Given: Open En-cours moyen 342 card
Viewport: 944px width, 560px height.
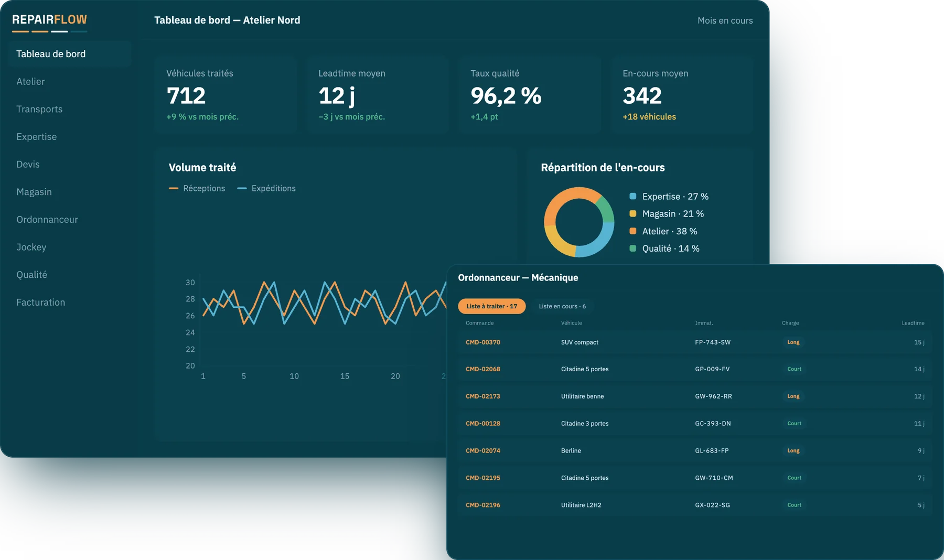Looking at the screenshot, I should (682, 95).
